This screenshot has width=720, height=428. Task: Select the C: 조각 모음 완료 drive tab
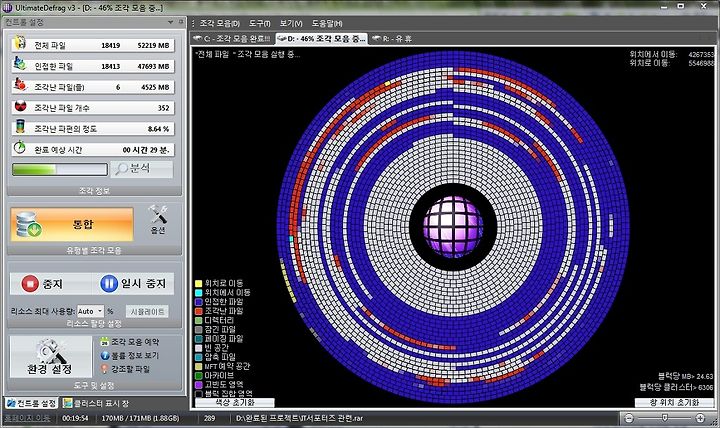pyautogui.click(x=232, y=39)
